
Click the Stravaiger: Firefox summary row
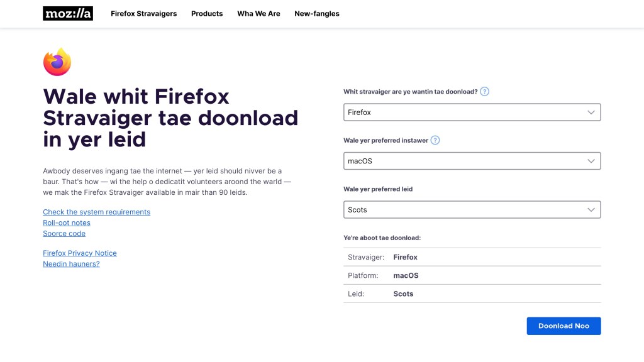472,257
